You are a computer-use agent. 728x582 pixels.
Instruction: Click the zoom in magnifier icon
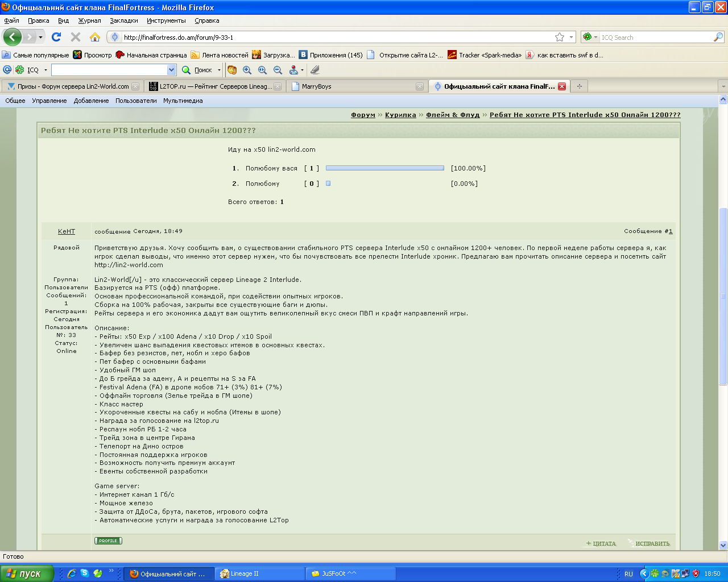click(x=247, y=70)
